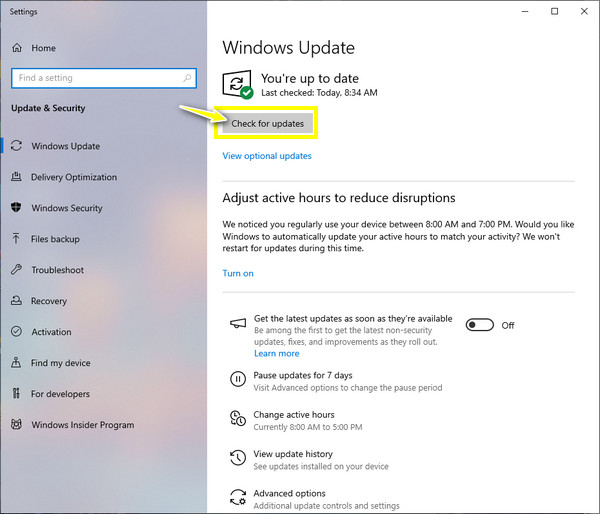Click the Learn more link
600x514 pixels.
click(x=277, y=353)
